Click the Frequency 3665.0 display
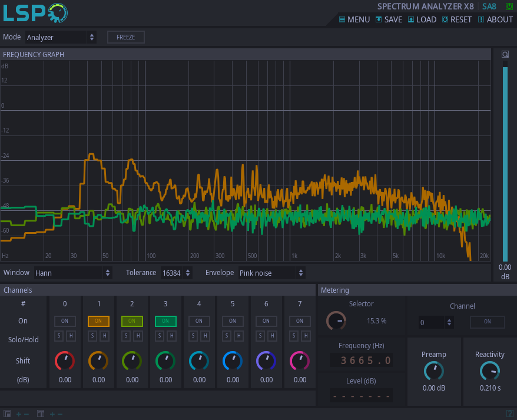This screenshot has height=420, width=517. point(361,360)
